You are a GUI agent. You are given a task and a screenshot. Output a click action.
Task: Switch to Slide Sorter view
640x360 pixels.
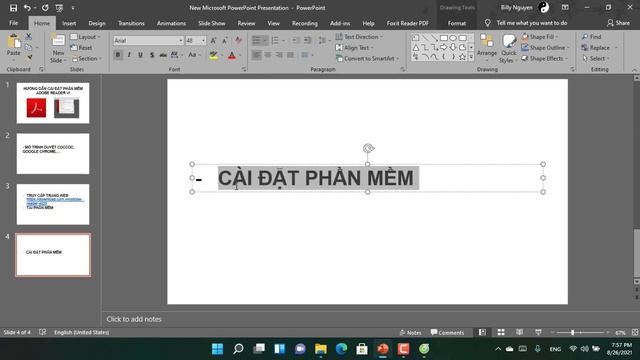coord(501,333)
